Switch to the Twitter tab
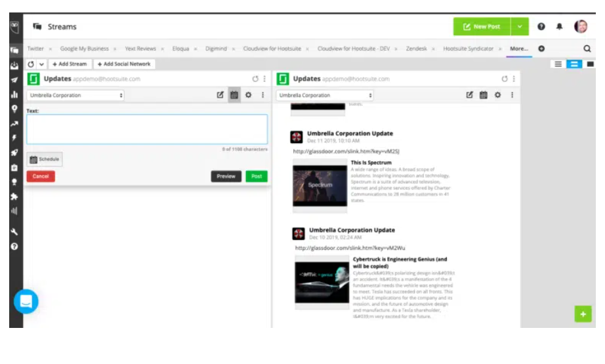The image size is (605, 364). (x=35, y=49)
